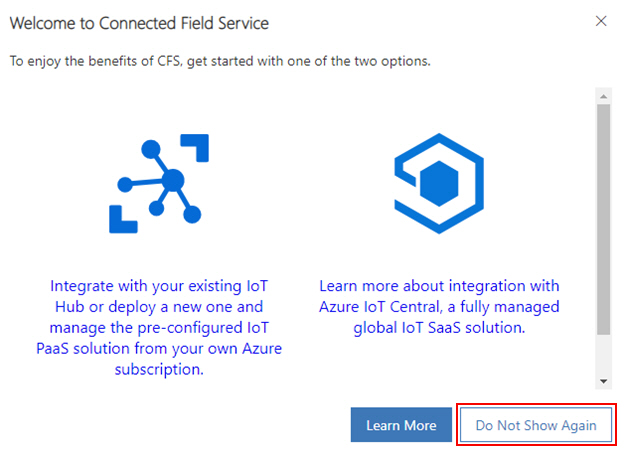Click the Azure IoT Hub network icon

159,184
